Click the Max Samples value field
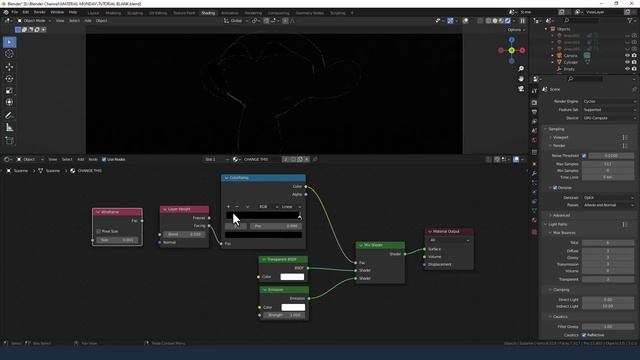Image resolution: width=640 pixels, height=360 pixels. pos(608,164)
